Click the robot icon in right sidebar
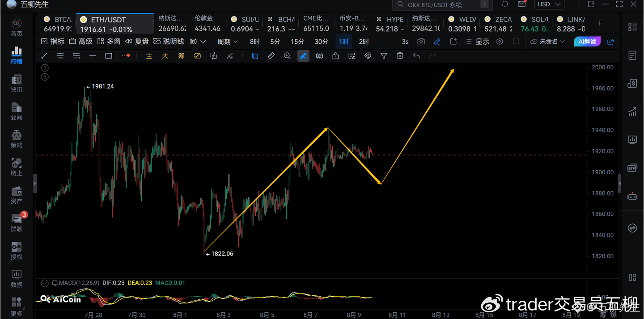 [632, 196]
